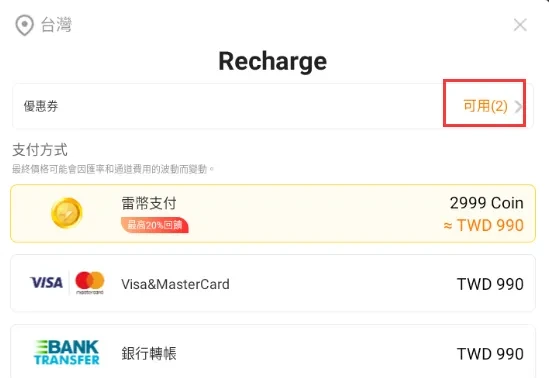Click the ≈ TWD 990 orange price
The width and height of the screenshot is (549, 378).
pos(484,225)
